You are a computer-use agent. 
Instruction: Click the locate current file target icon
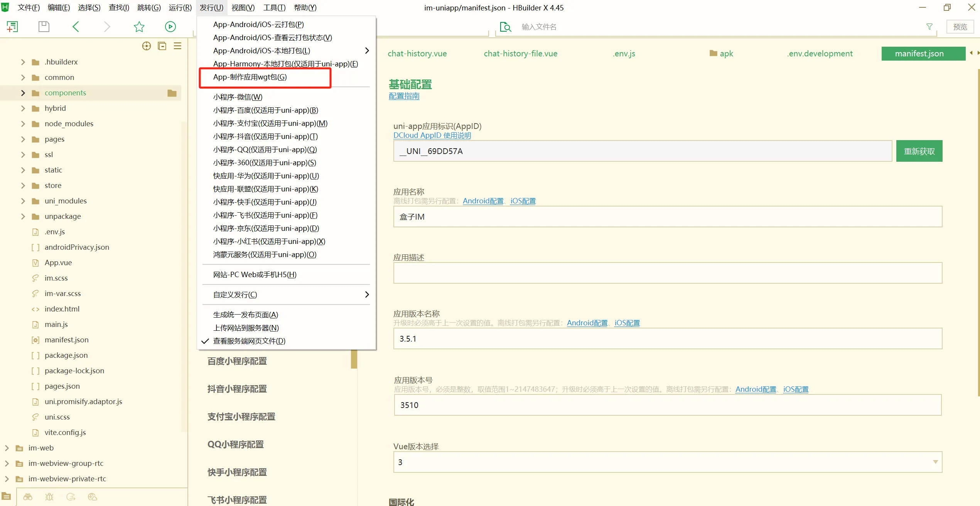[x=147, y=46]
